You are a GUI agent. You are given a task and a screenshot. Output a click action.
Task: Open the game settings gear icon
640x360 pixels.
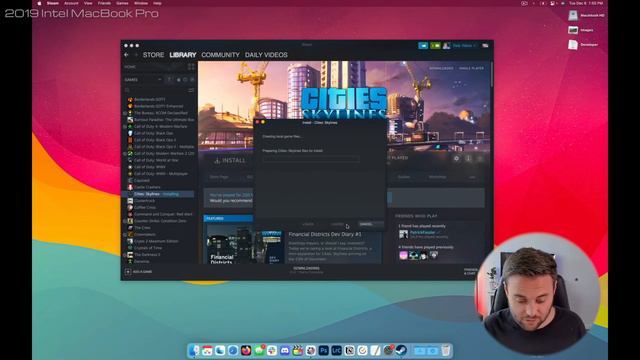coord(456,158)
